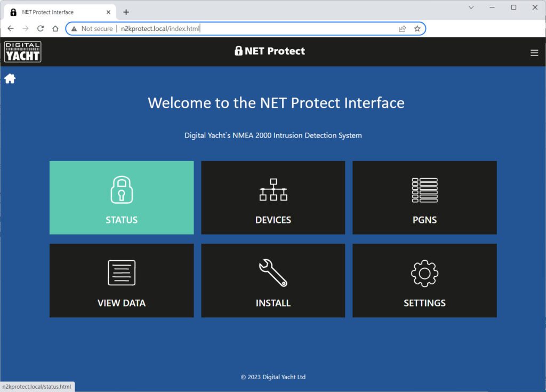
Task: Switch to the NET Protect Interface tab
Action: pos(59,11)
